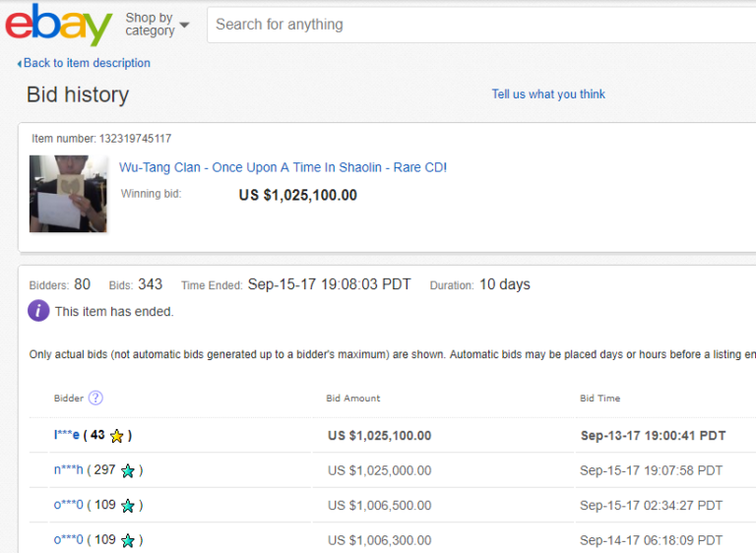Select the bid amount US $1,006,300.00
This screenshot has width=756, height=553.
tap(379, 540)
